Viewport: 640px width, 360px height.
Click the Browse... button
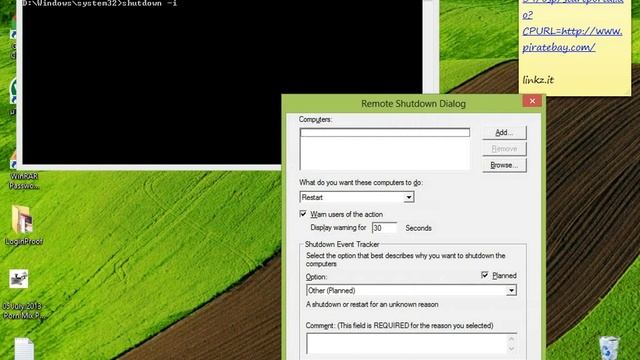coord(504,165)
